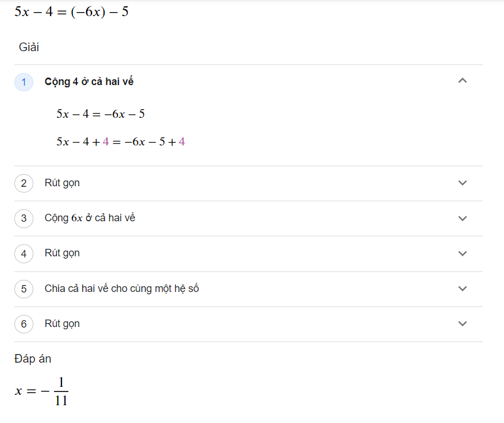Expand step 2 with its chevron arrow
The image size is (504, 423).
(463, 183)
